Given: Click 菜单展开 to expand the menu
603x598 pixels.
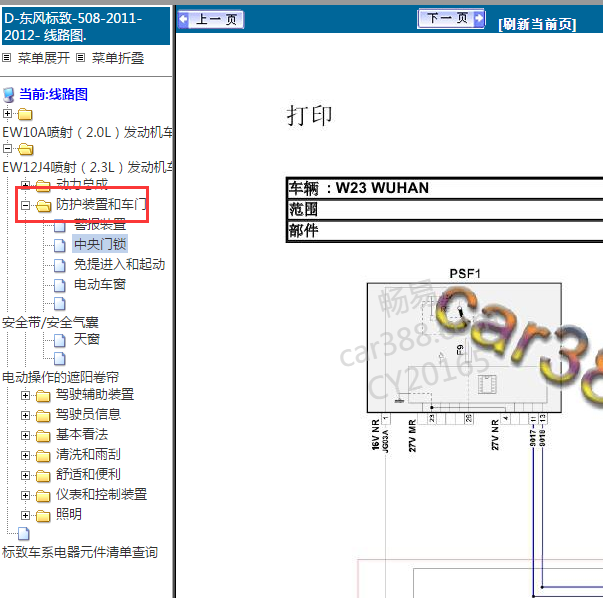Looking at the screenshot, I should (x=43, y=58).
